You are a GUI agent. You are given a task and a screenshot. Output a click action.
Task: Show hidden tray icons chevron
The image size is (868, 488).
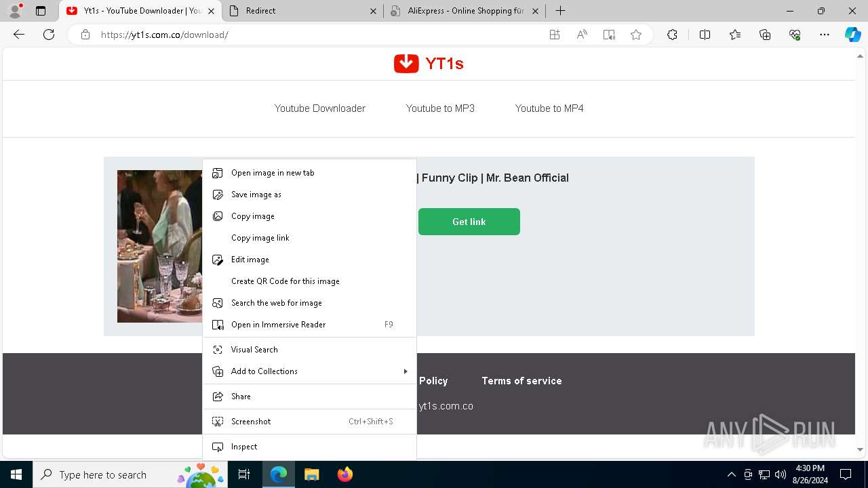tap(732, 474)
